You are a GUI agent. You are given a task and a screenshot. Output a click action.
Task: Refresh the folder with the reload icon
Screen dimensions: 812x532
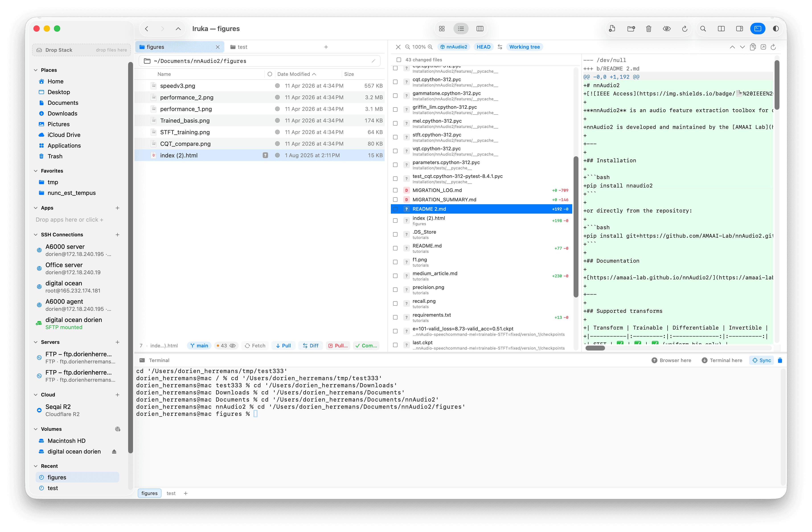coord(684,29)
